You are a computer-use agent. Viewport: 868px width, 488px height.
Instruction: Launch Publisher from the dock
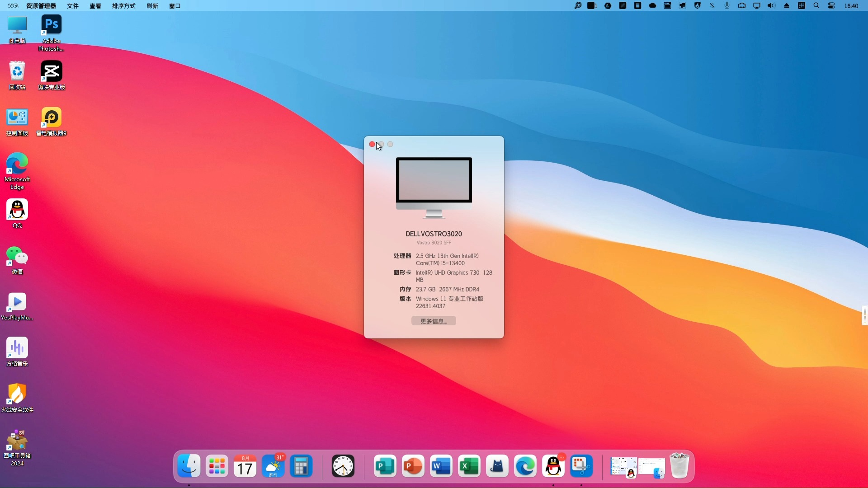385,466
